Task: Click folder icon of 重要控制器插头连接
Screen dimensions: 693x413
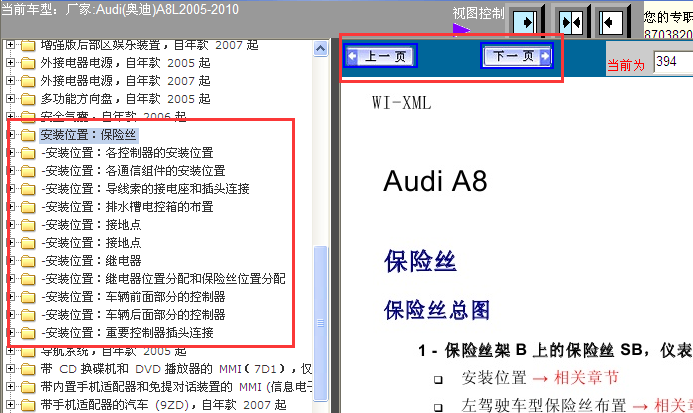Action: coord(28,333)
